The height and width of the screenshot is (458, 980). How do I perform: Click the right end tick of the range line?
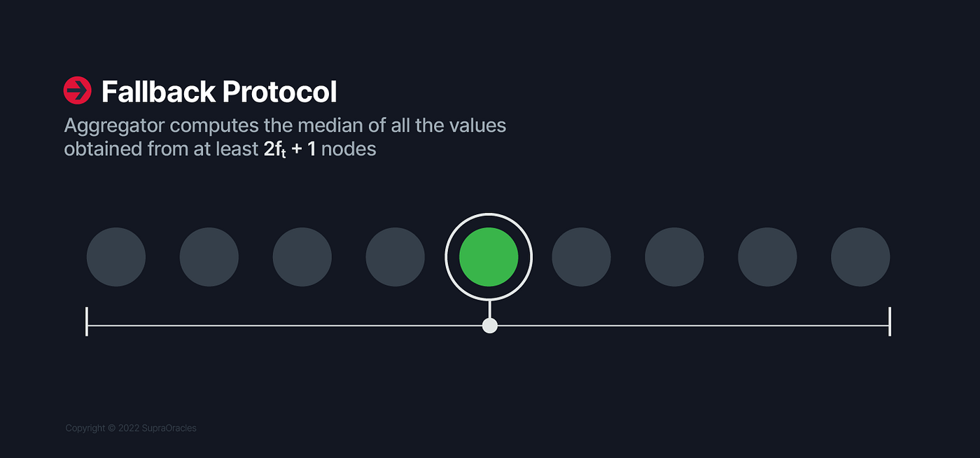tap(890, 321)
